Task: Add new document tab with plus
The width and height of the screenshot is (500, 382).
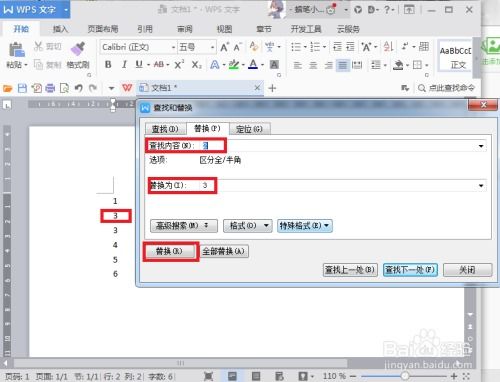Action: (x=272, y=88)
